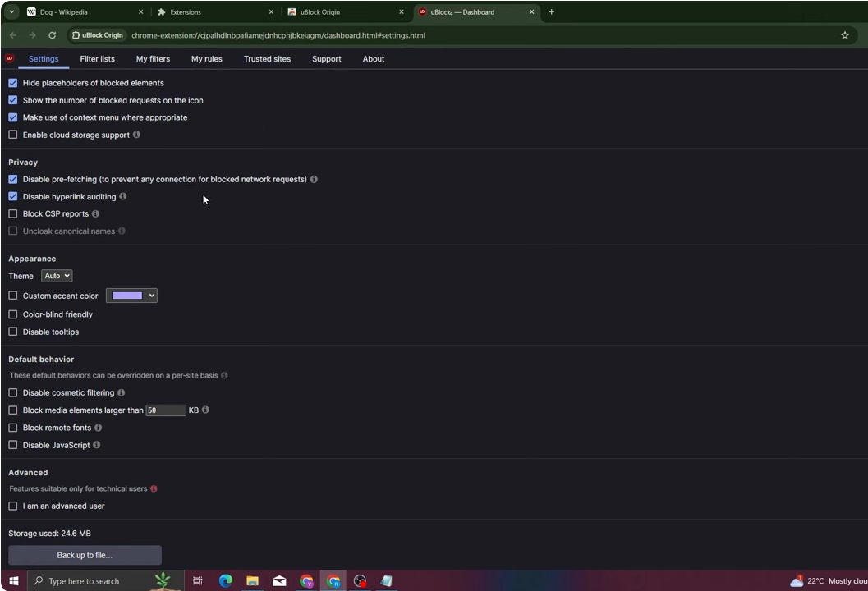
Task: Enable cloud storage support checkbox
Action: click(x=13, y=135)
